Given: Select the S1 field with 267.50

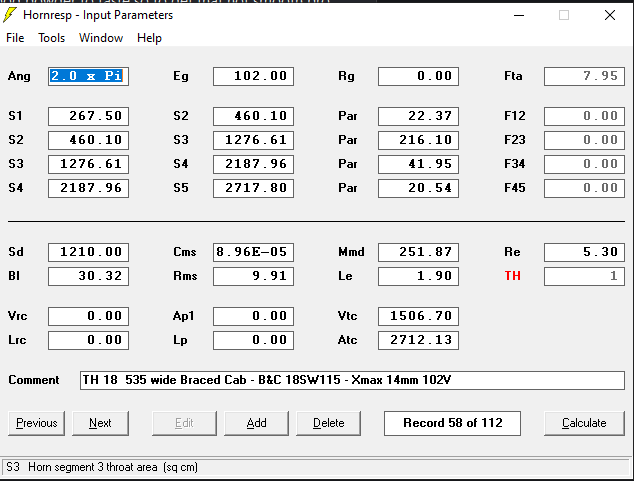Looking at the screenshot, I should coord(89,116).
